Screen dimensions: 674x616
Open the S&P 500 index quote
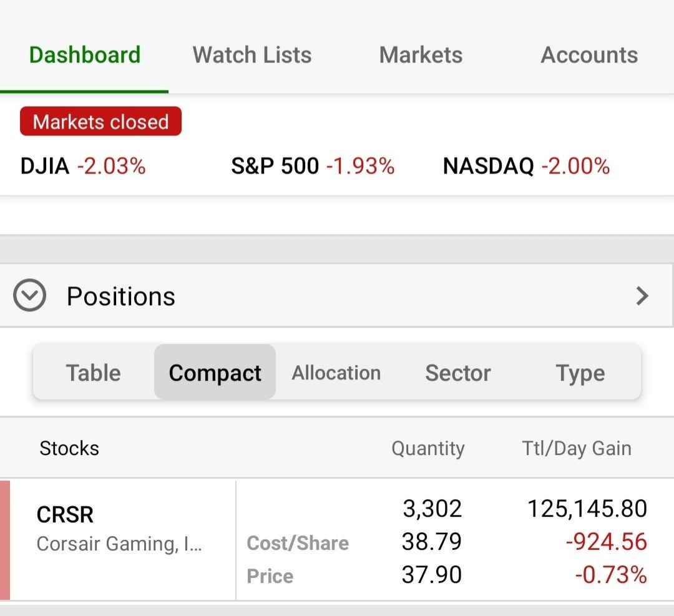pos(313,166)
